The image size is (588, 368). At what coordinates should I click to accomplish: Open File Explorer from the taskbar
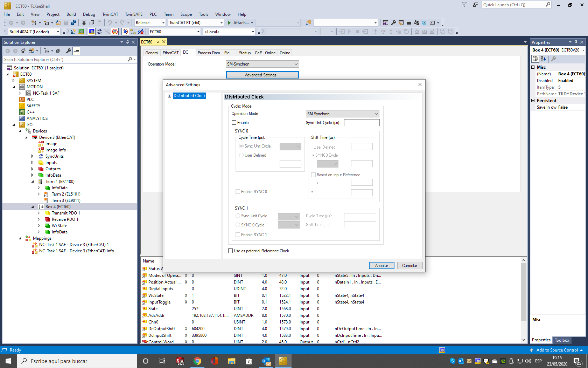231,361
